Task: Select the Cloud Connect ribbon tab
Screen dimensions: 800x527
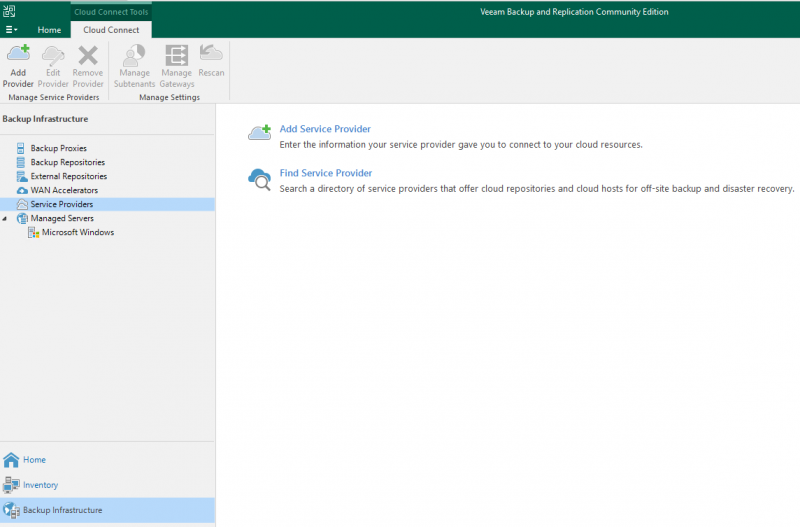Action: point(111,30)
